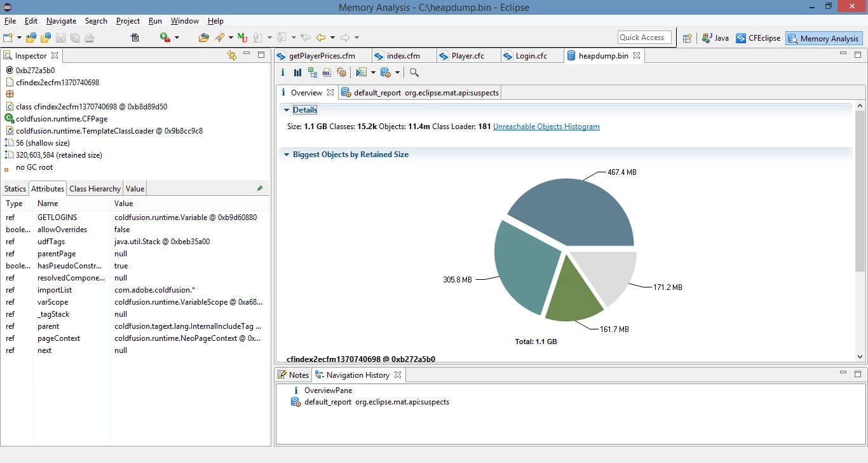Close the Overview sub-tab
868x463 pixels.
330,92
